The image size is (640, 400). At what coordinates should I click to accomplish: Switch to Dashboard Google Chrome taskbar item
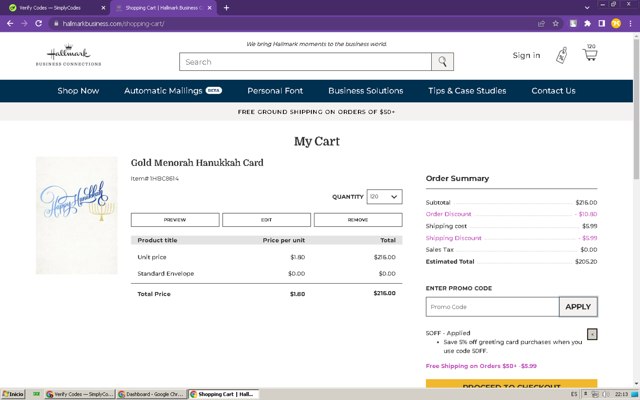[151, 394]
